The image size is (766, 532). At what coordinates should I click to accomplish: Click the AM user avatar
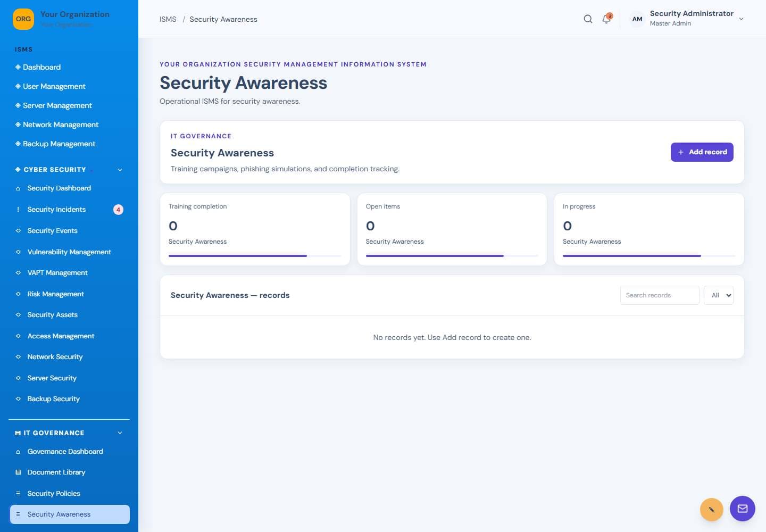click(x=637, y=19)
